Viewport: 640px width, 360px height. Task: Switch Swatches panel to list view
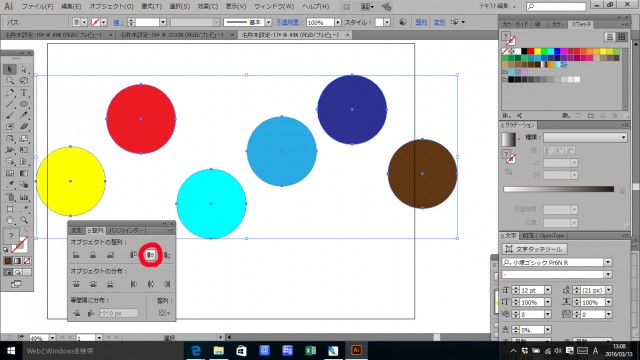point(610,37)
